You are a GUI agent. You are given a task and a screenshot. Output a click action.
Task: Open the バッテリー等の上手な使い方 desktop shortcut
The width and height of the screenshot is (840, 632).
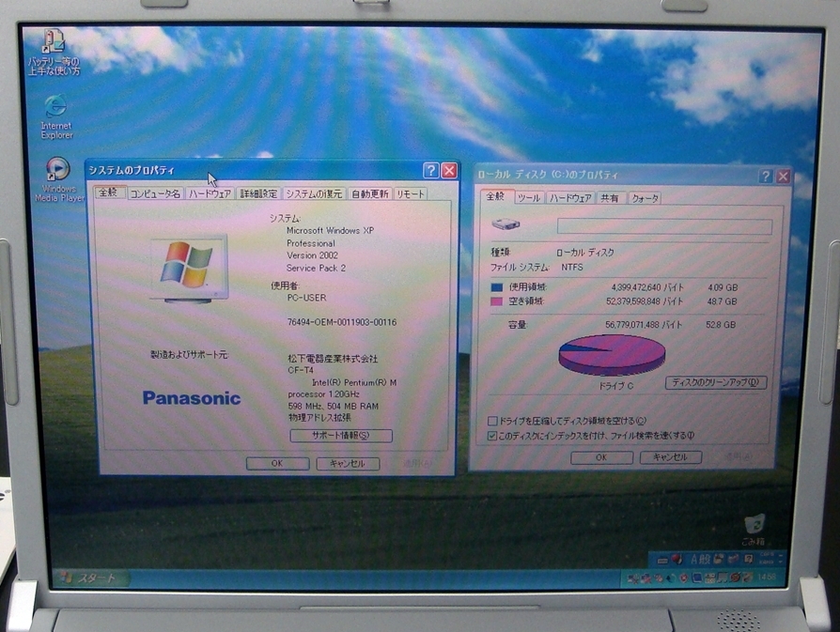click(54, 53)
